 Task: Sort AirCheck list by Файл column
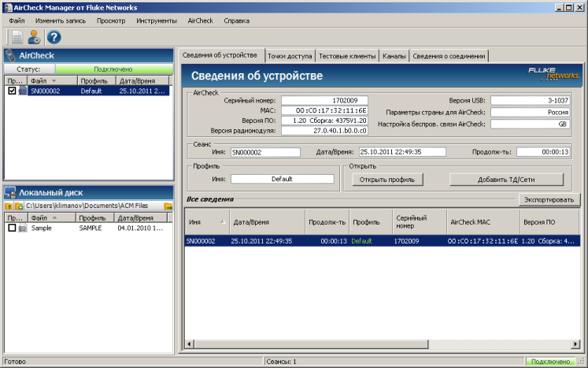click(x=53, y=80)
